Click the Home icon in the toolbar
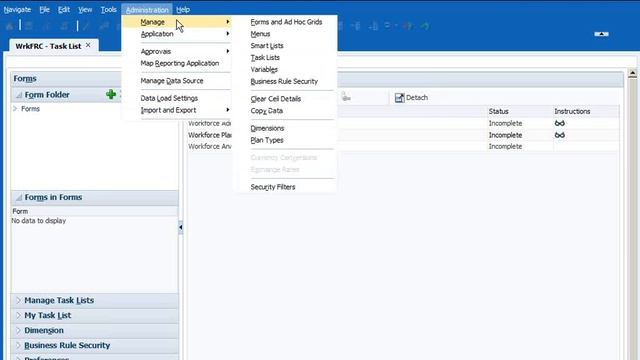 (10, 26)
